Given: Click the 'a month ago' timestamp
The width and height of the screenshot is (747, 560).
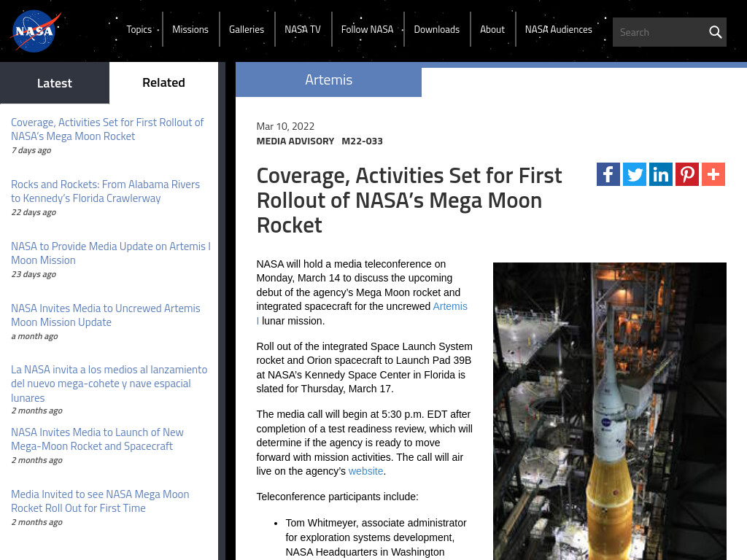Looking at the screenshot, I should point(35,336).
